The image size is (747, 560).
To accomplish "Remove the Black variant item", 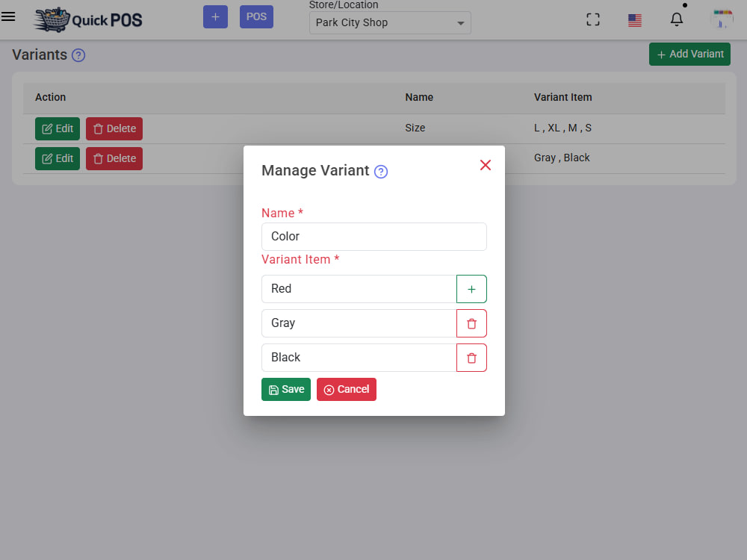I will click(471, 358).
